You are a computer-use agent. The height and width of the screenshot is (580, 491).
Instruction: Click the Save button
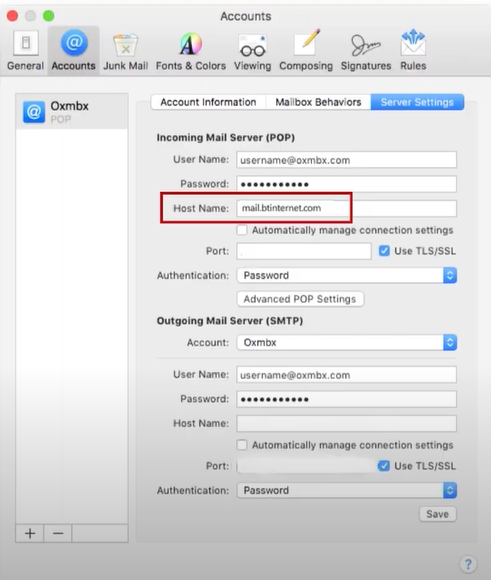click(437, 514)
